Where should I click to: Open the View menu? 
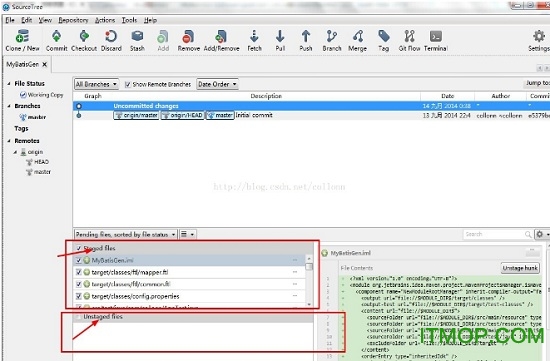(x=45, y=20)
